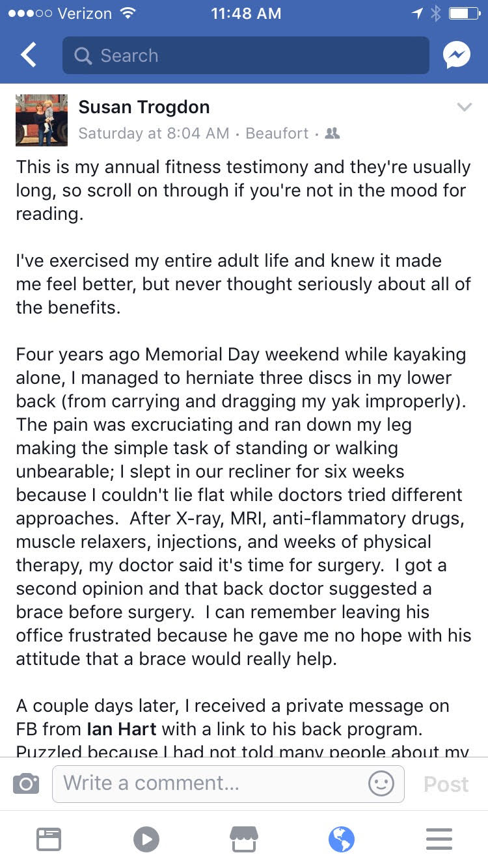Screen dimensions: 488x868
Task: Open Messenger from the header icon
Action: (457, 55)
